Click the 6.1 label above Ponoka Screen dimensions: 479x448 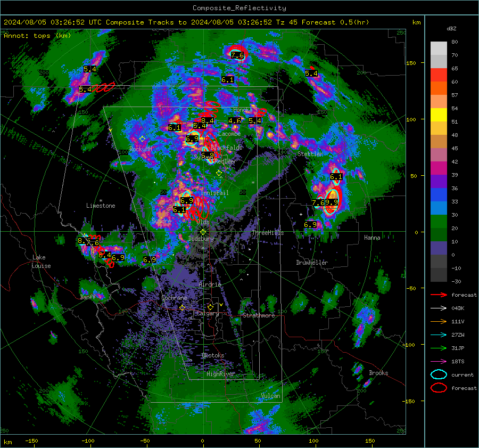pyautogui.click(x=228, y=80)
